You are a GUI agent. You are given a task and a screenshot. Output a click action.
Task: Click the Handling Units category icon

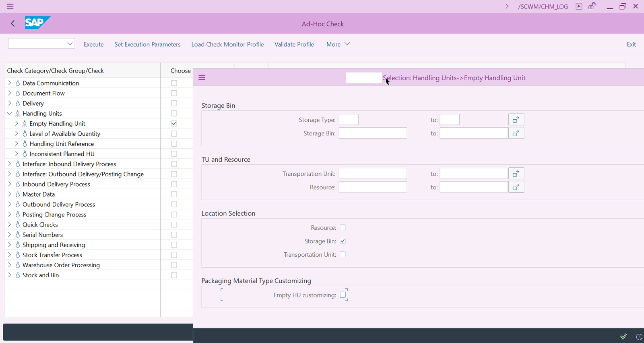point(18,113)
